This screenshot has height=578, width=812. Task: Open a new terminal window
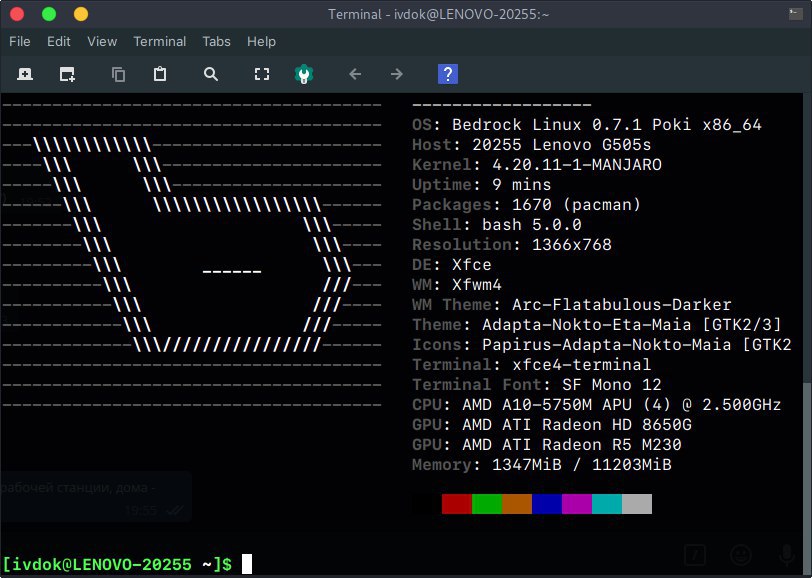pyautogui.click(x=67, y=74)
